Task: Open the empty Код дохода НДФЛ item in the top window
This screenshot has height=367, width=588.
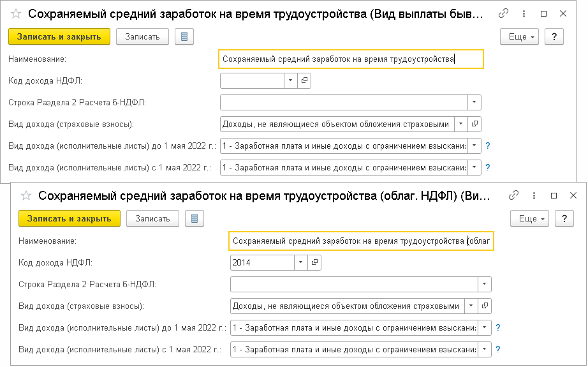Action: pos(304,80)
